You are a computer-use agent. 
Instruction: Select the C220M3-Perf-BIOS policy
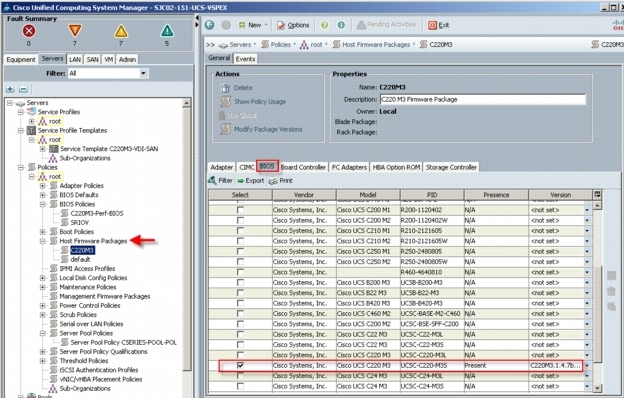97,213
